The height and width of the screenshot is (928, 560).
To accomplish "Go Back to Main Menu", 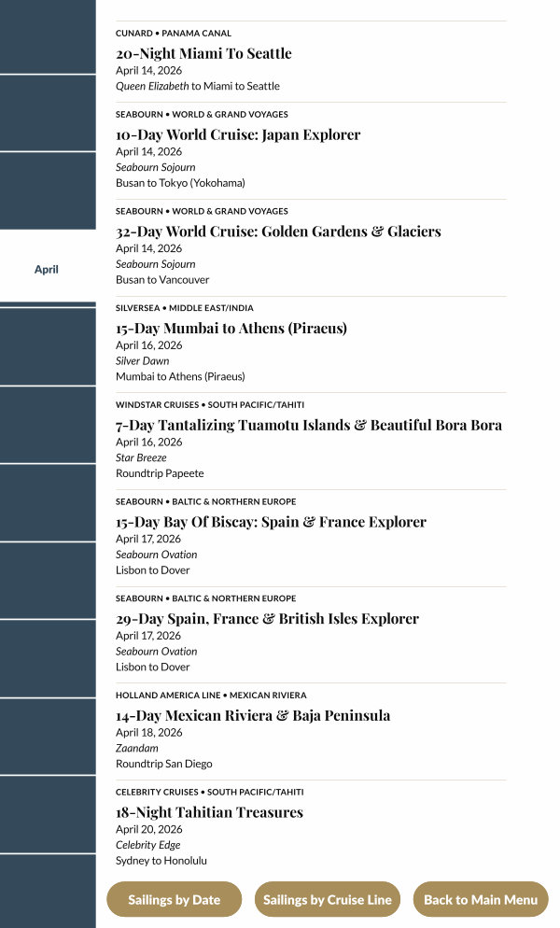I will 481,900.
